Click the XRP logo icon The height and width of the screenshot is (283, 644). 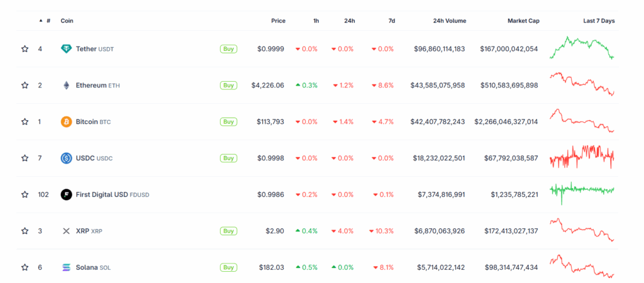coord(66,231)
